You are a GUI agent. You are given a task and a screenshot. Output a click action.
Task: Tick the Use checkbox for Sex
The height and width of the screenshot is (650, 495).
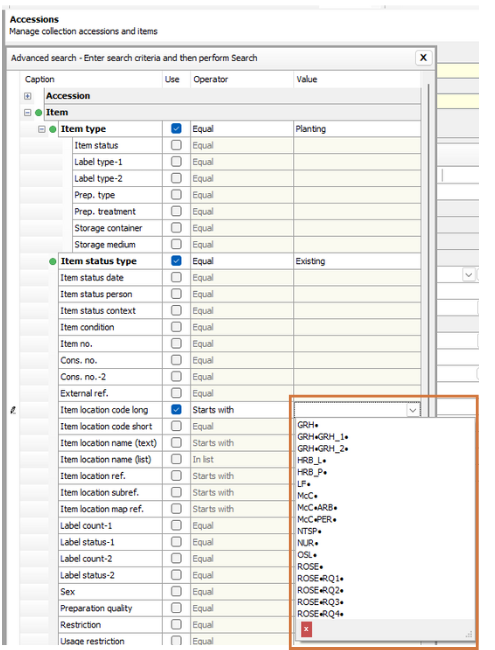pyautogui.click(x=176, y=592)
